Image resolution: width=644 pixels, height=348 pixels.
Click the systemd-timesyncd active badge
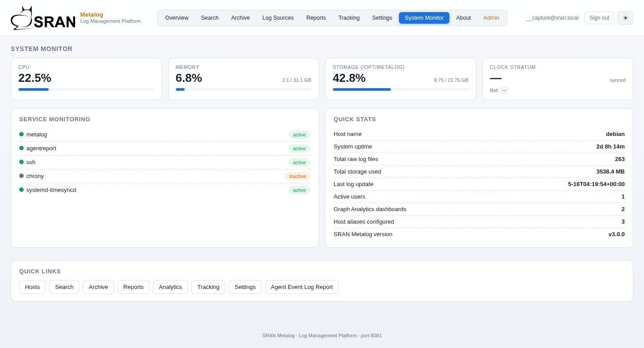click(x=299, y=190)
